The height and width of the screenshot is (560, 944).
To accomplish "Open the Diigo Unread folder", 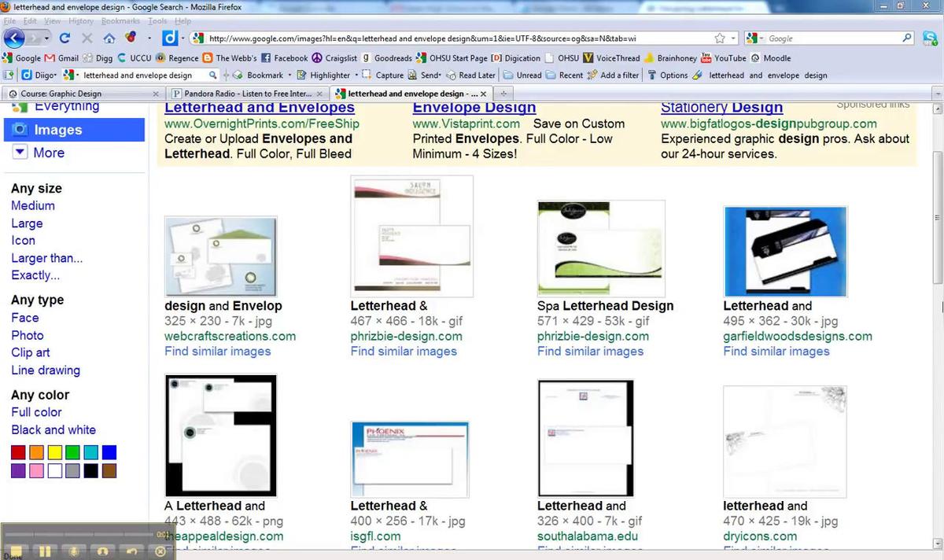I will [x=522, y=76].
